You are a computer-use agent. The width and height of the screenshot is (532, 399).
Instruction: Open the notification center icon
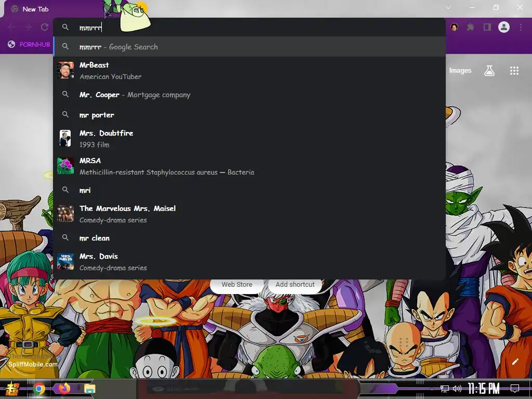[515, 389]
